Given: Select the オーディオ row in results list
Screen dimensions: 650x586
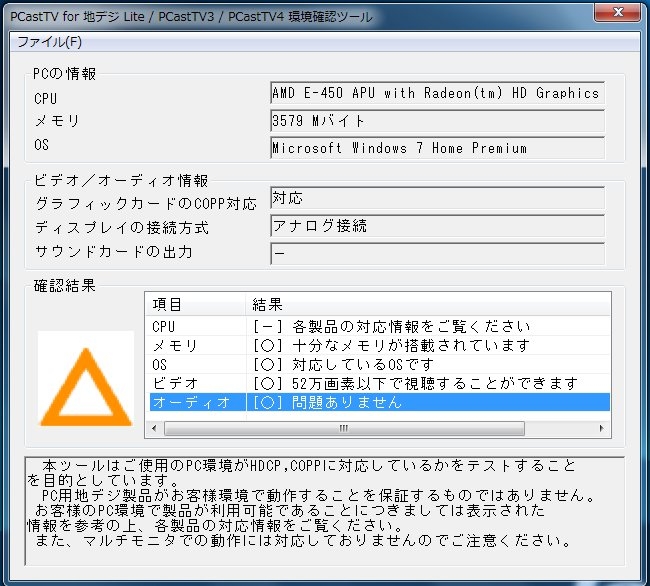Looking at the screenshot, I should point(379,402).
